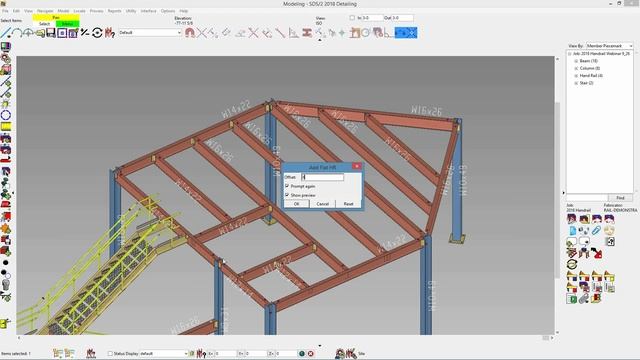The image size is (640, 360).
Task: Click the green round icon in status bar
Action: 302,353
